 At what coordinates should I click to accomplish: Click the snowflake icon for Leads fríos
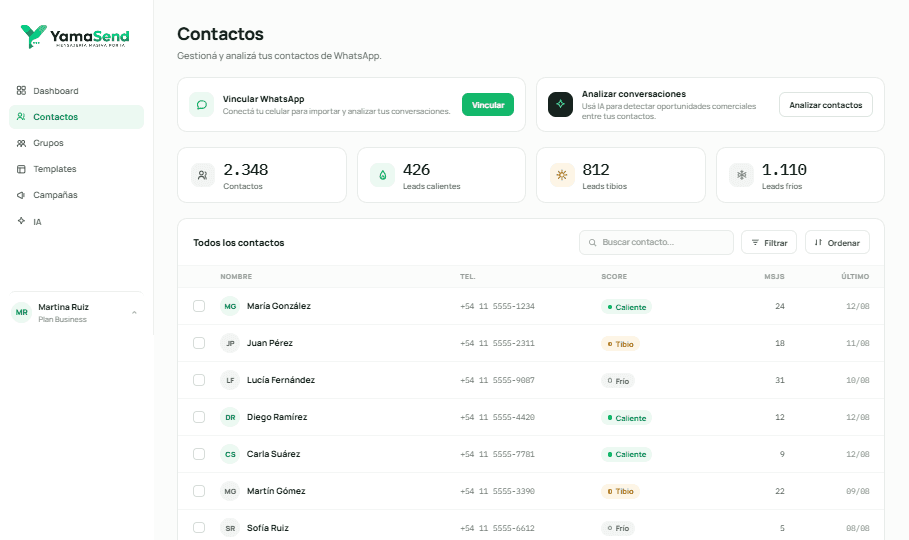click(x=741, y=175)
